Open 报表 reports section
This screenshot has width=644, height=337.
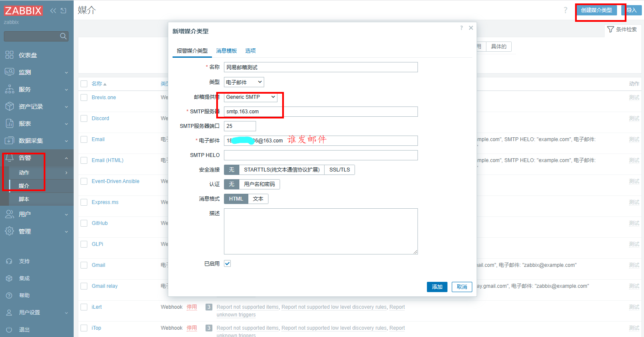coord(36,124)
